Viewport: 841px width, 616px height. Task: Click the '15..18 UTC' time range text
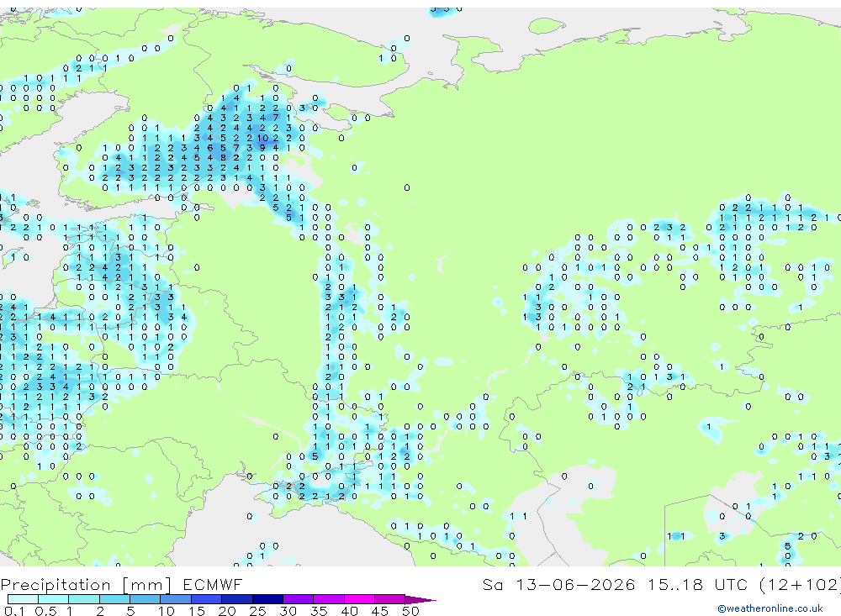click(x=697, y=584)
